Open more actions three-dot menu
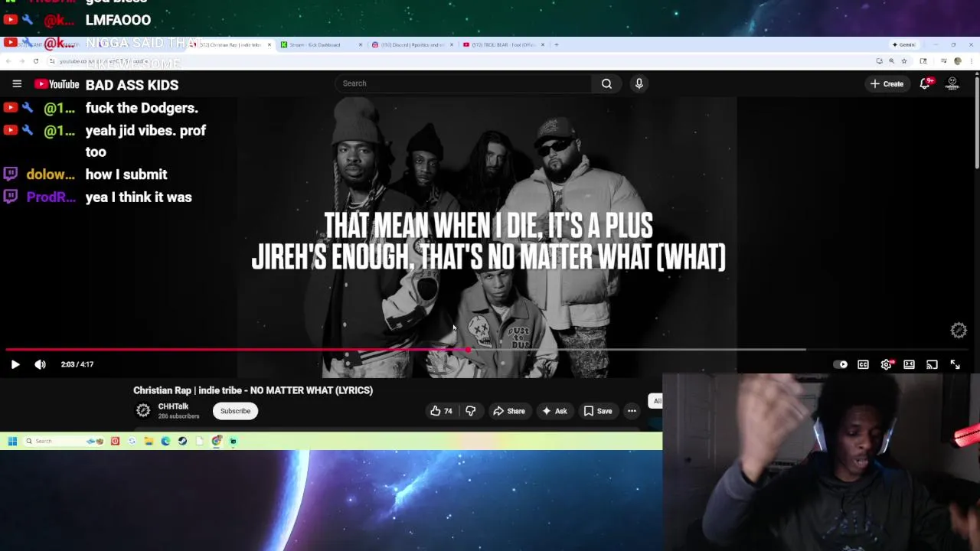 click(632, 411)
